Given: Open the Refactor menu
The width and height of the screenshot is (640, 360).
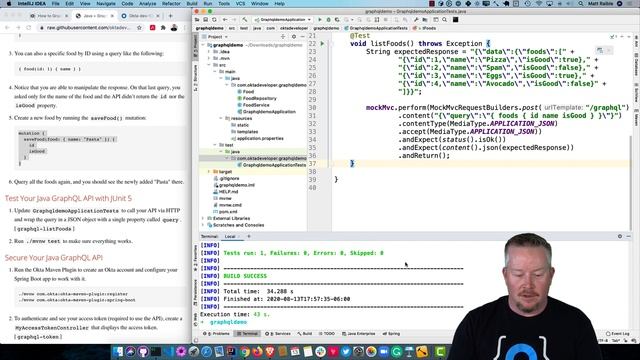Looking at the screenshot, I should click(x=171, y=4).
